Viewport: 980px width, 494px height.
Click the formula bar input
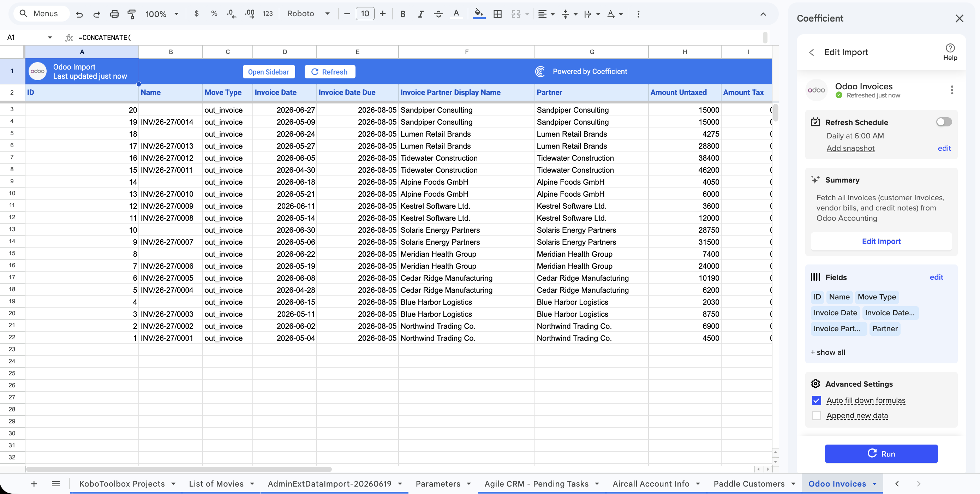coord(418,37)
